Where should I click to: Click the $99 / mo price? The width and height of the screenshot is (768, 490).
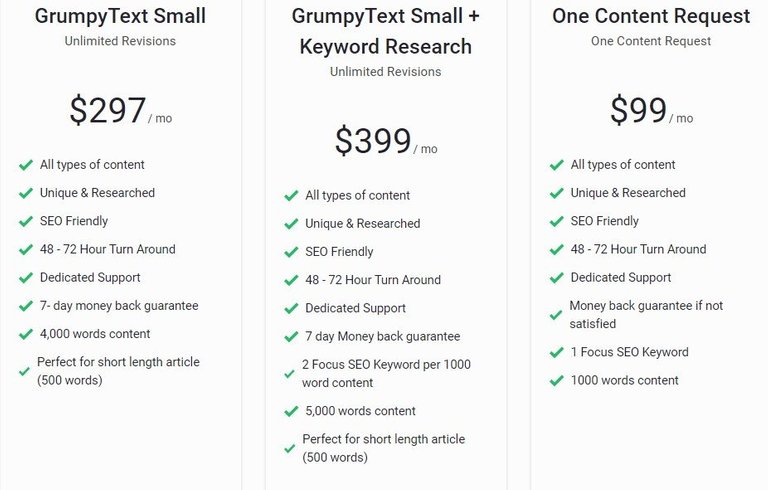tap(651, 110)
